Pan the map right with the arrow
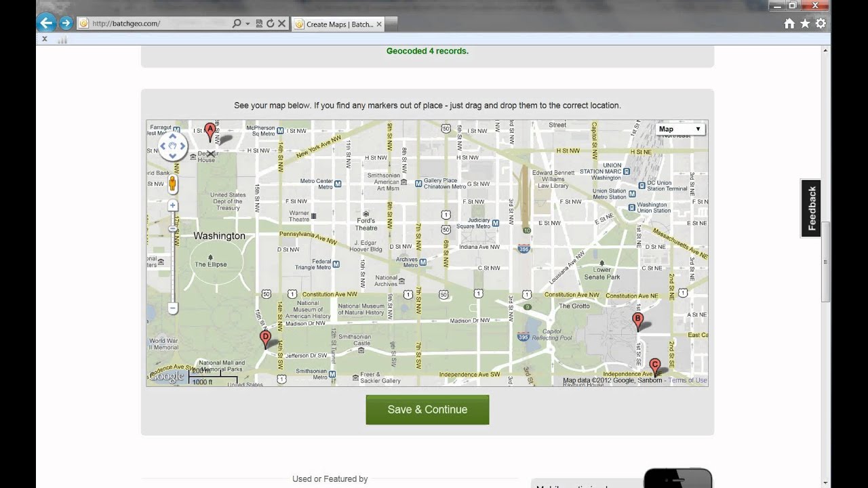 [183, 146]
